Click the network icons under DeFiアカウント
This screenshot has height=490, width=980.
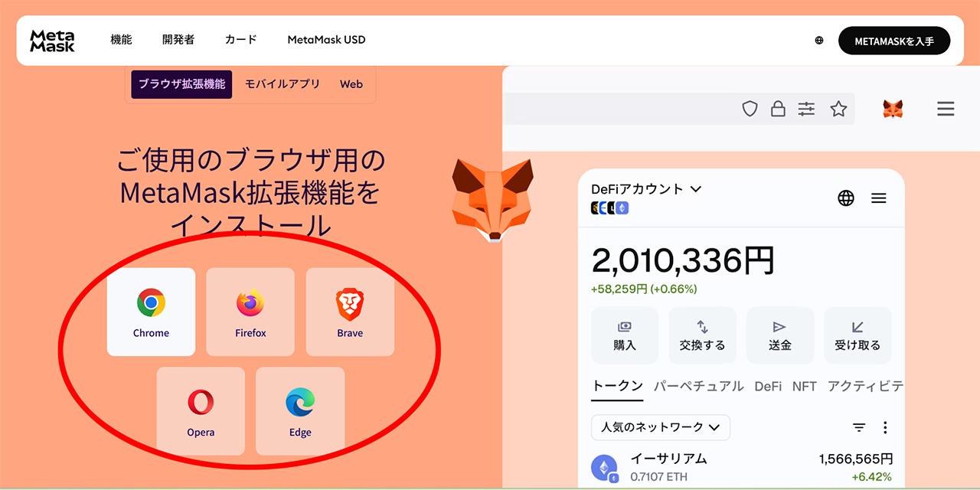[x=609, y=207]
